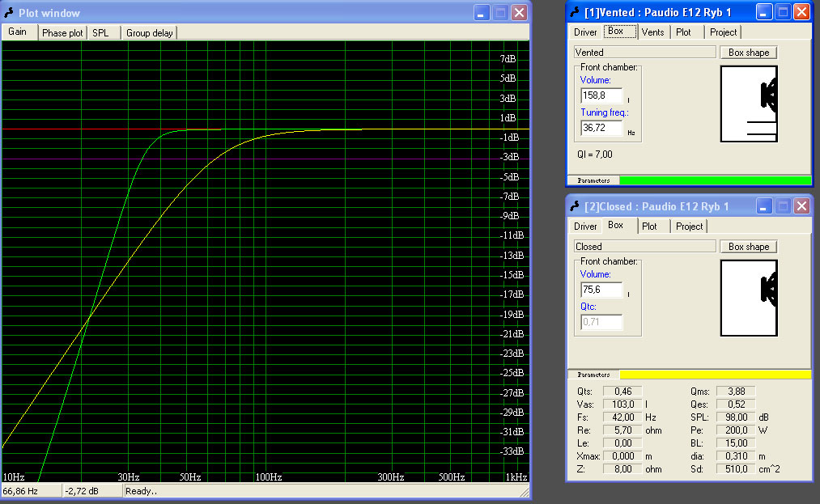Click the Fs value 42,00
The width and height of the screenshot is (820, 504).
point(622,417)
